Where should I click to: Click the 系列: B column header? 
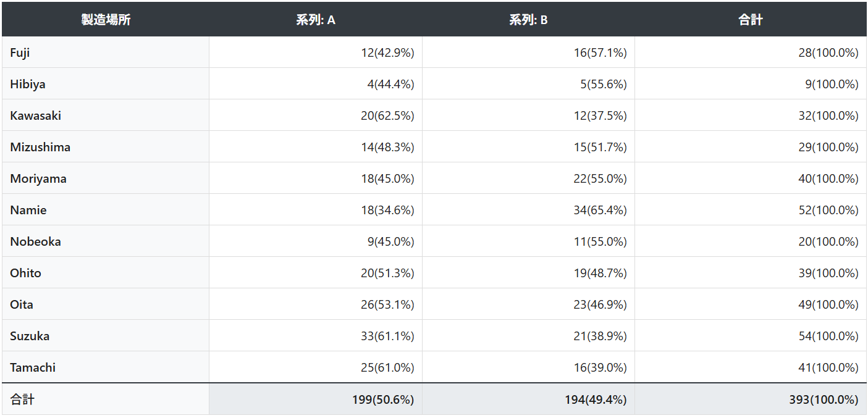(528, 20)
